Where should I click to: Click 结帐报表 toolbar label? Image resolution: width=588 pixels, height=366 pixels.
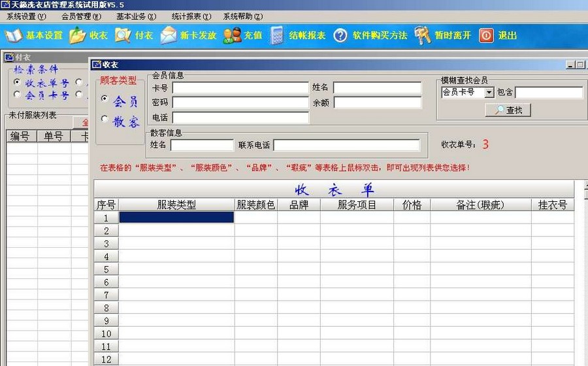(307, 36)
